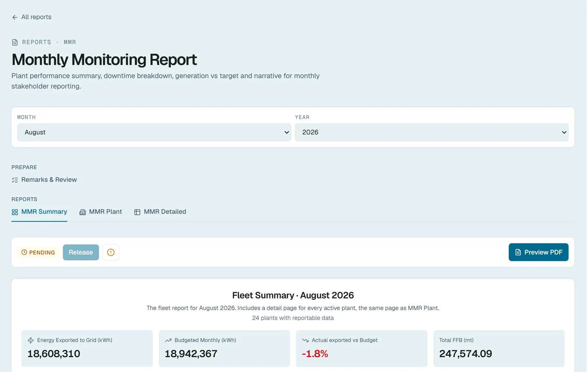Viewport: 588px width, 372px height.
Task: Click the building icon on MMR Plant tab
Action: click(x=83, y=212)
